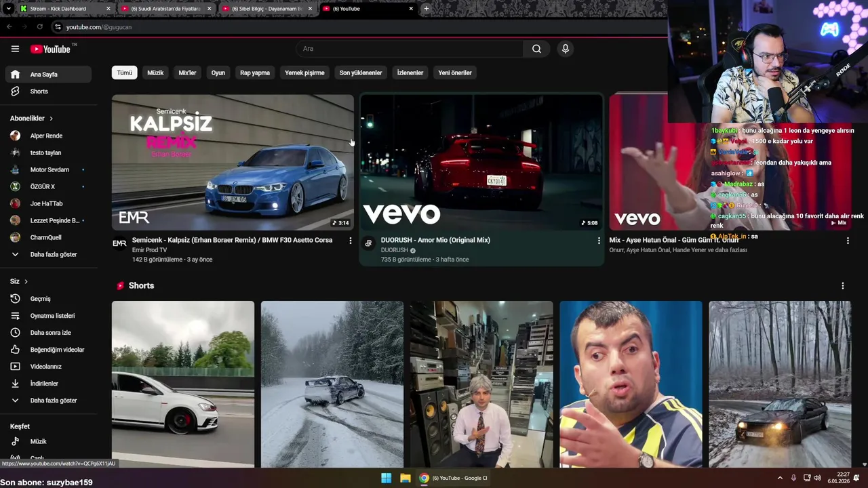Viewport: 868px width, 488px height.
Task: Open Motor Sevdam subscription channel
Action: click(47, 170)
